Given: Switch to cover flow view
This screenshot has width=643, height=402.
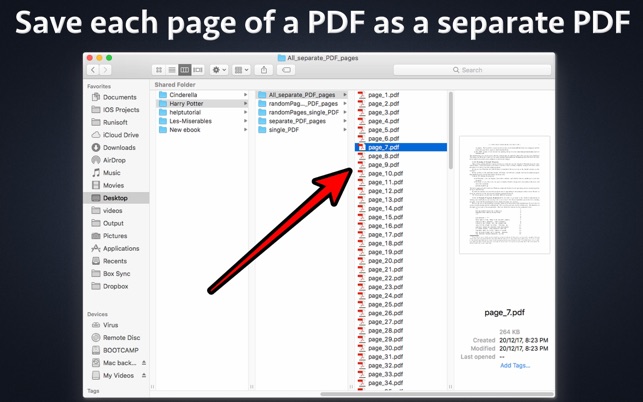Looking at the screenshot, I should point(198,70).
